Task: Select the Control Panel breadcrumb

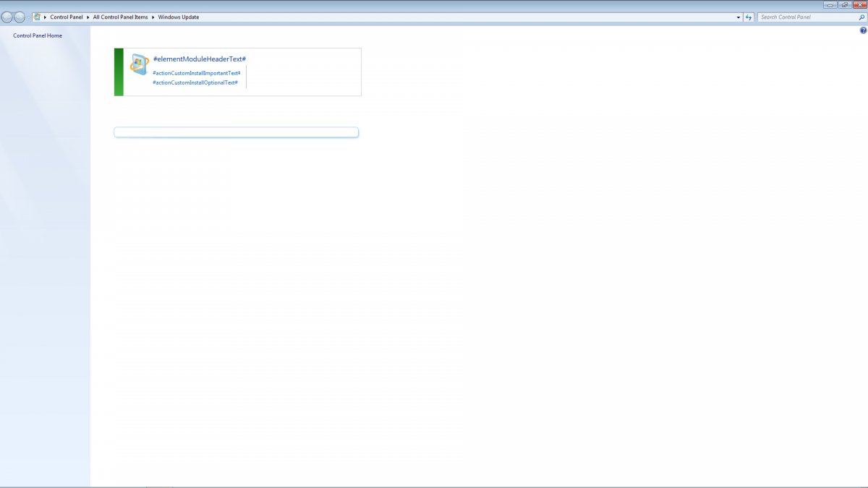Action: click(67, 17)
